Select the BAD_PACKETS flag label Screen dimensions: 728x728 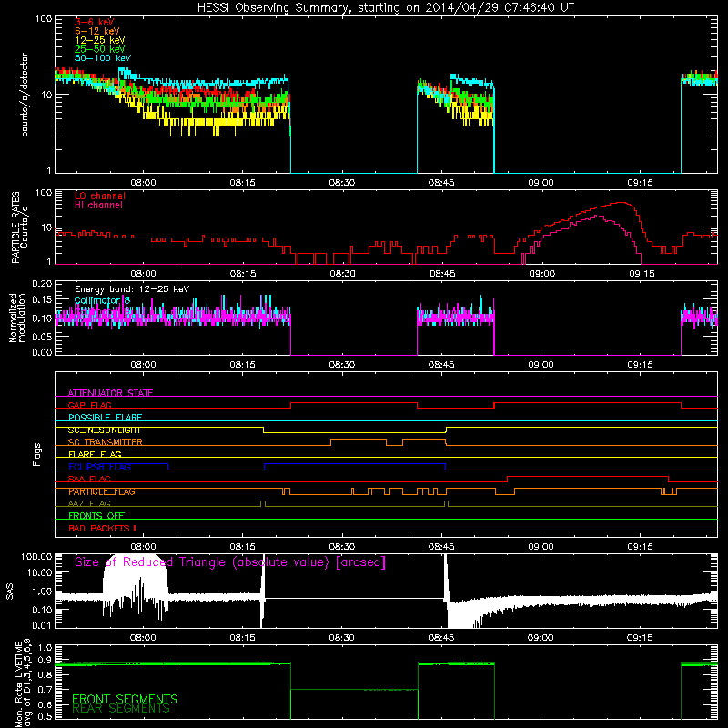click(102, 528)
